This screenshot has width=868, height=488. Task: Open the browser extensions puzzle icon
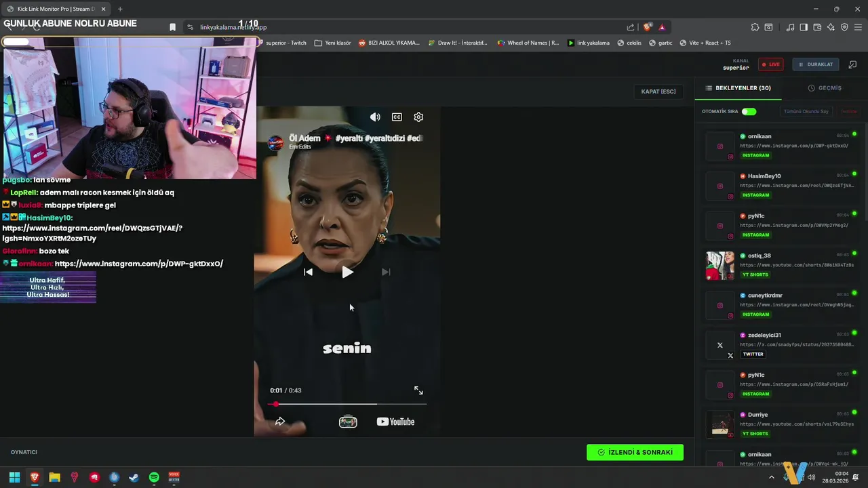[x=755, y=27]
